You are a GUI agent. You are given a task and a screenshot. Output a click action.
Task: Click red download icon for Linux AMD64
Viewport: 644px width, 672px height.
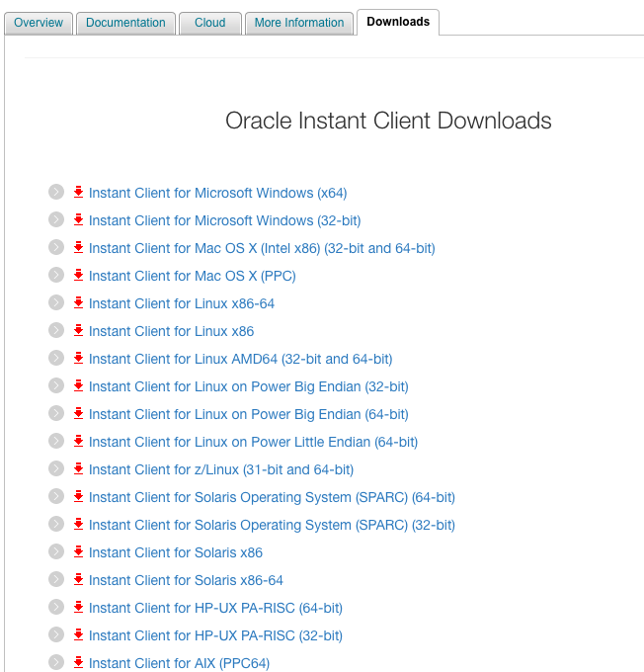pos(78,358)
